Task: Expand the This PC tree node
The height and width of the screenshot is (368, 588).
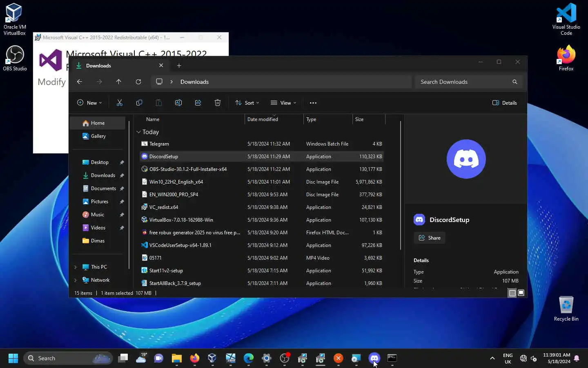Action: (x=76, y=267)
